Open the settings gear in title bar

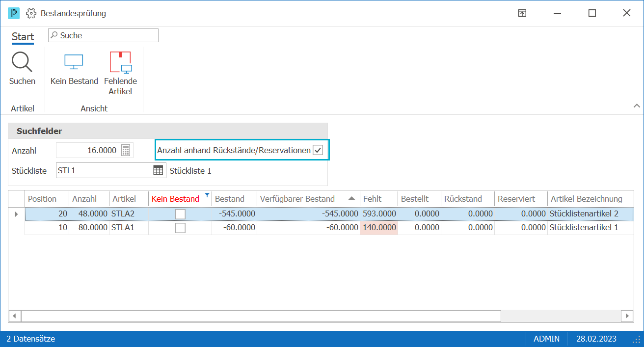[31, 13]
